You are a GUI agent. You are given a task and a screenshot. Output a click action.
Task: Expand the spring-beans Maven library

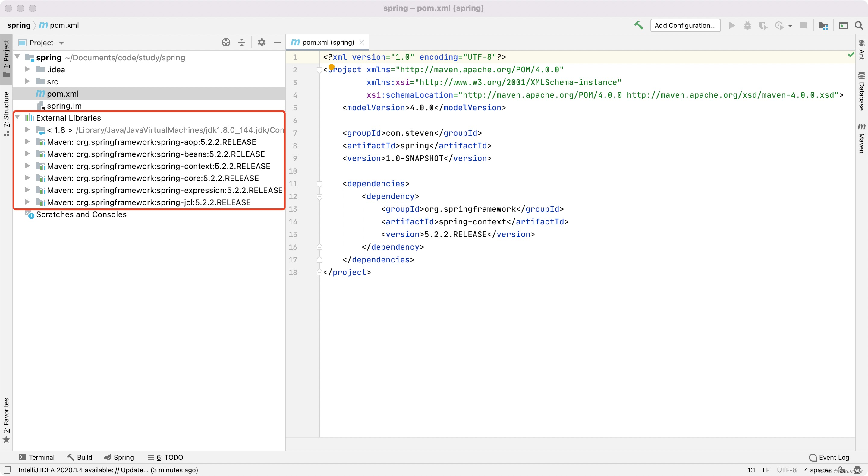(28, 154)
